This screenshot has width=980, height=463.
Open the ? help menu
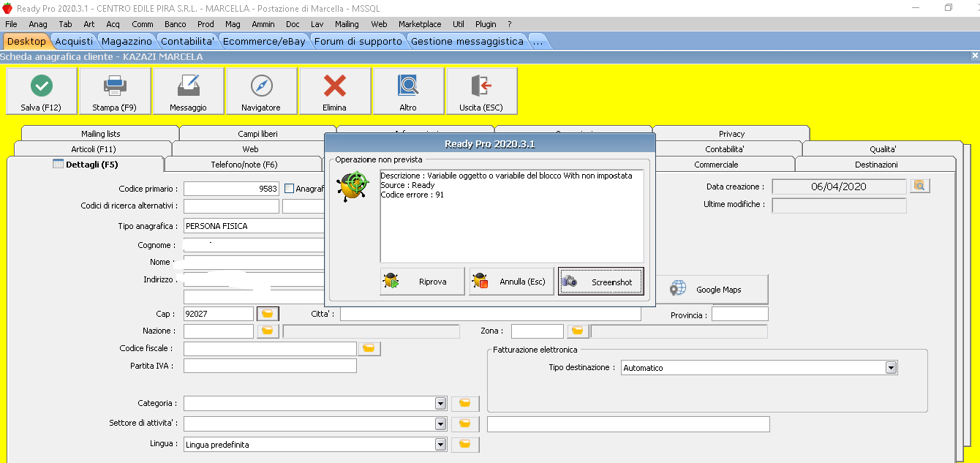(510, 24)
